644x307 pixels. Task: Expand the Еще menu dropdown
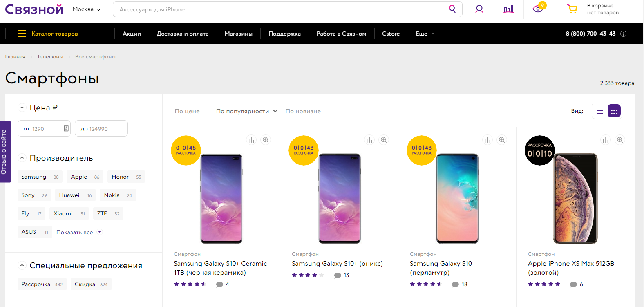425,34
